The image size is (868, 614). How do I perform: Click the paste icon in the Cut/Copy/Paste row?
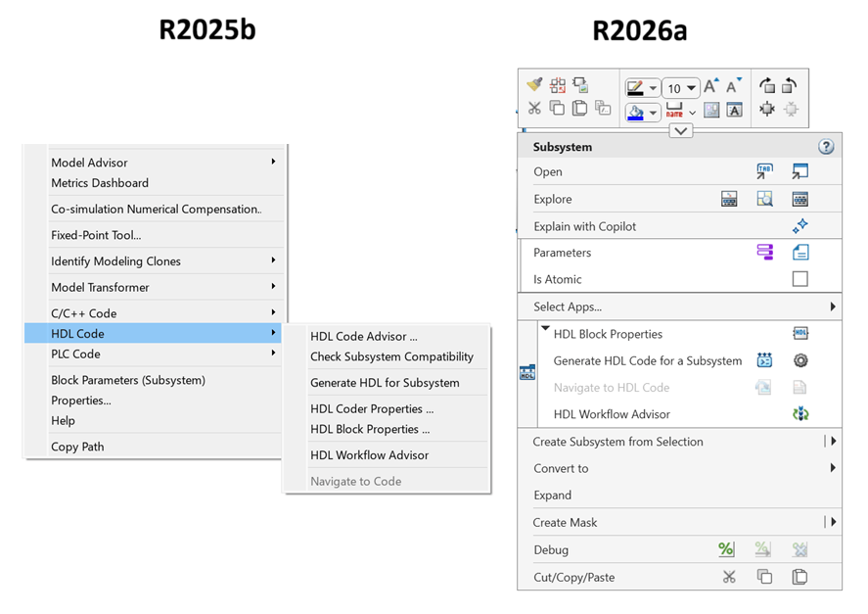pos(799,577)
